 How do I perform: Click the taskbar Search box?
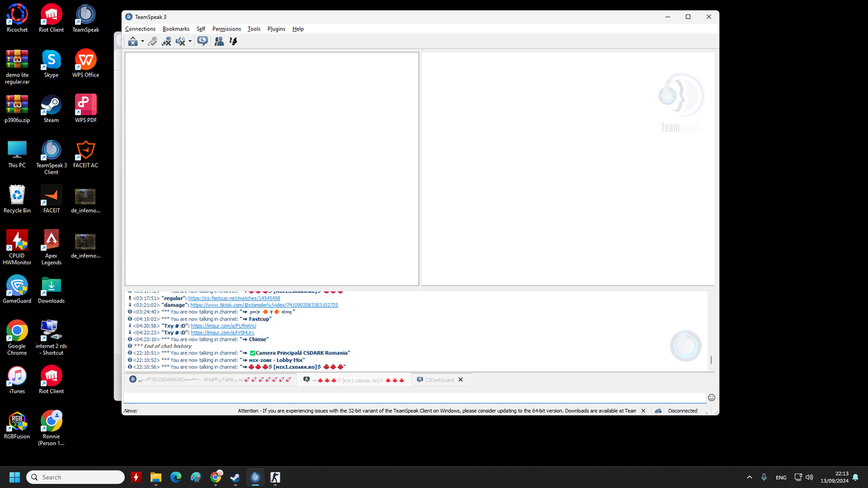click(75, 477)
